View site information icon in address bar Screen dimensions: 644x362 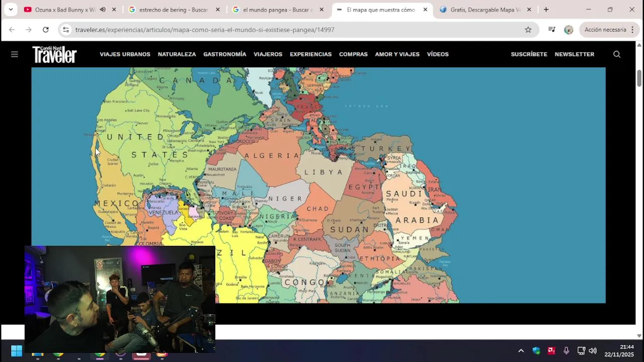[x=66, y=30]
